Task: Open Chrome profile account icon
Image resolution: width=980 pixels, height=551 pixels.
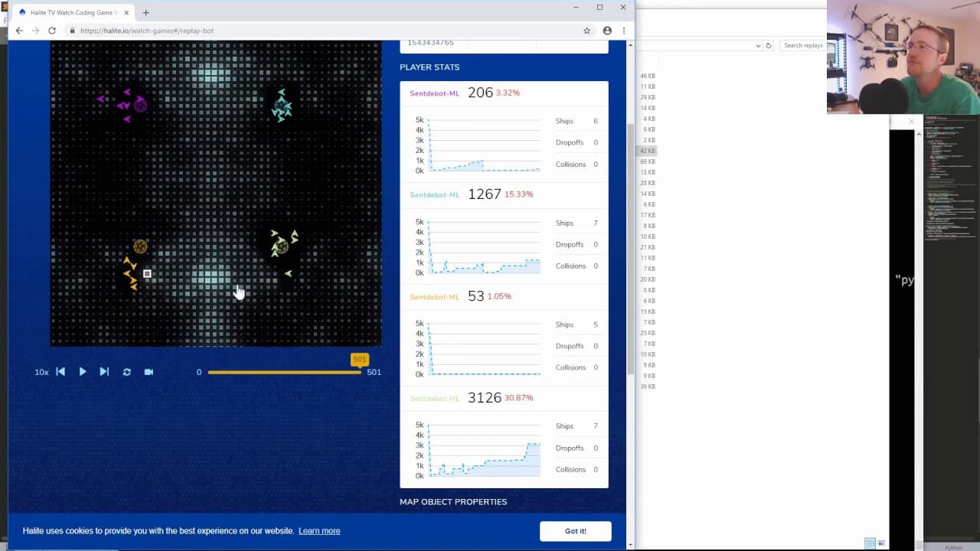Action: (607, 31)
